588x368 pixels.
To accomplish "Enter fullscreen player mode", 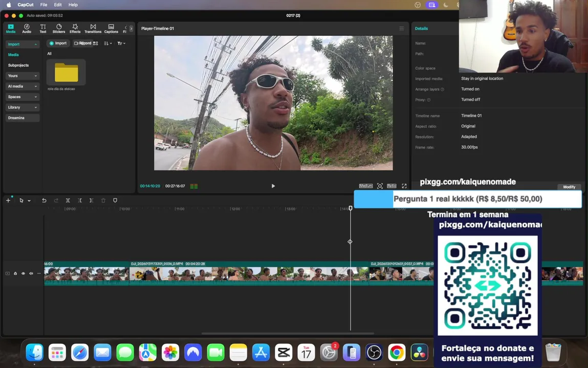I will (x=404, y=186).
